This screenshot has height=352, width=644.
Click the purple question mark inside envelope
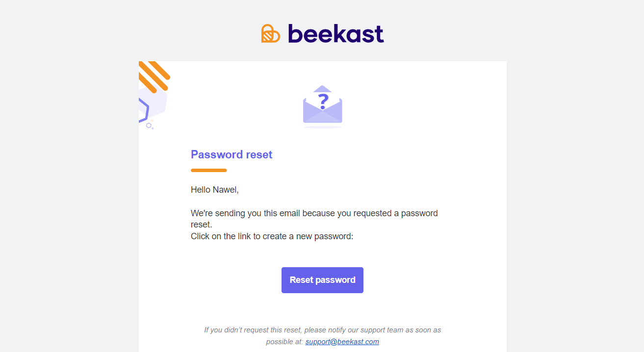[322, 101]
